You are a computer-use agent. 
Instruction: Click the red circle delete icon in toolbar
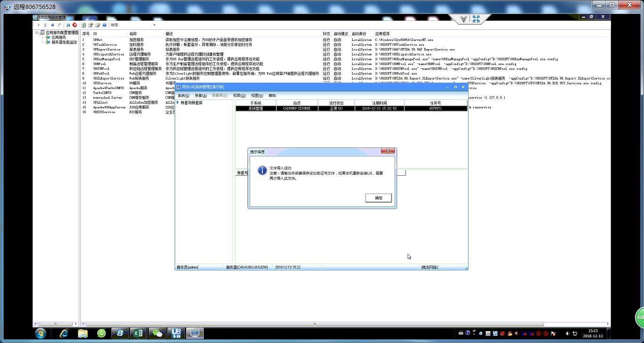(x=74, y=25)
